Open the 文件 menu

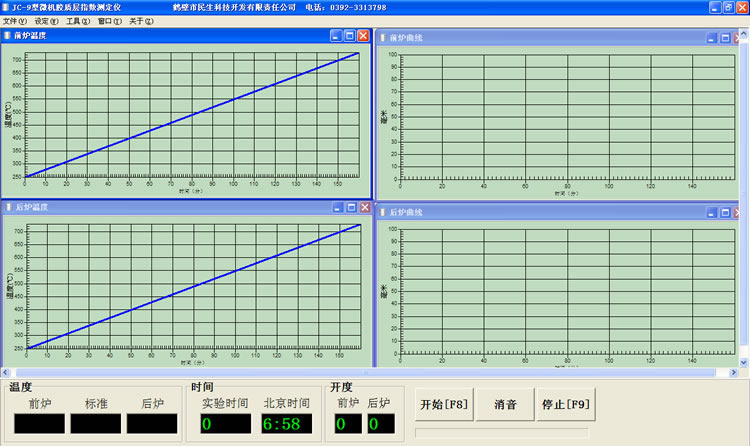click(x=15, y=20)
